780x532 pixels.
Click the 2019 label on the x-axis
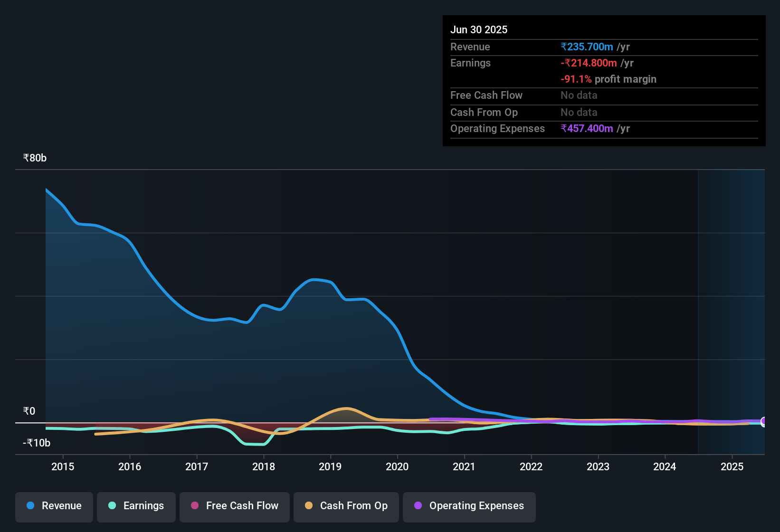(330, 467)
